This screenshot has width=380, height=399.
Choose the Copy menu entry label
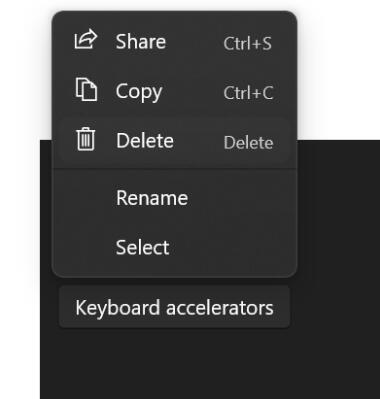point(139,92)
